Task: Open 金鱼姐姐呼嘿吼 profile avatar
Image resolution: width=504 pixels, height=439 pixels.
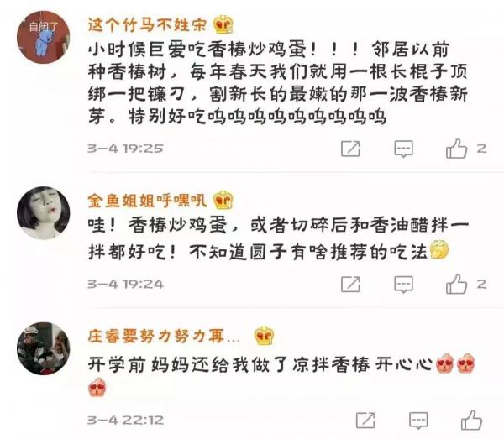Action: click(44, 213)
